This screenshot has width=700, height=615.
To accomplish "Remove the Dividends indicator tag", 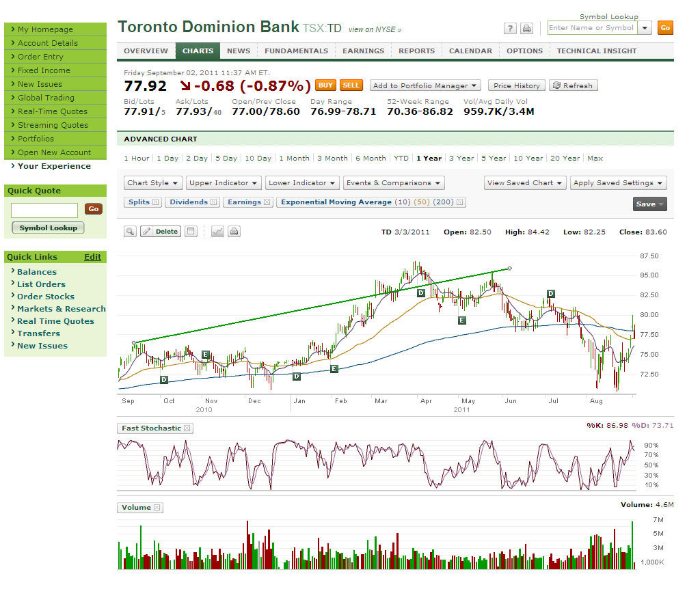I will (x=213, y=202).
